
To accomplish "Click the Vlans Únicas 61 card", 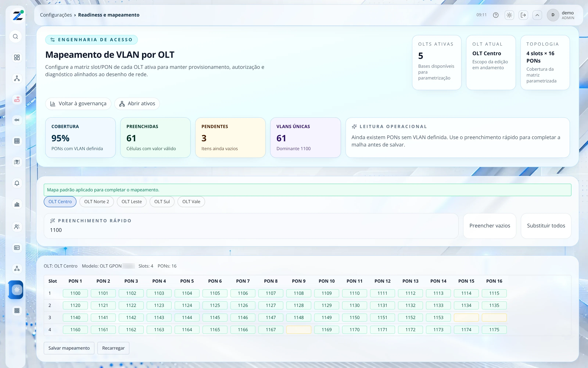I will (x=305, y=138).
